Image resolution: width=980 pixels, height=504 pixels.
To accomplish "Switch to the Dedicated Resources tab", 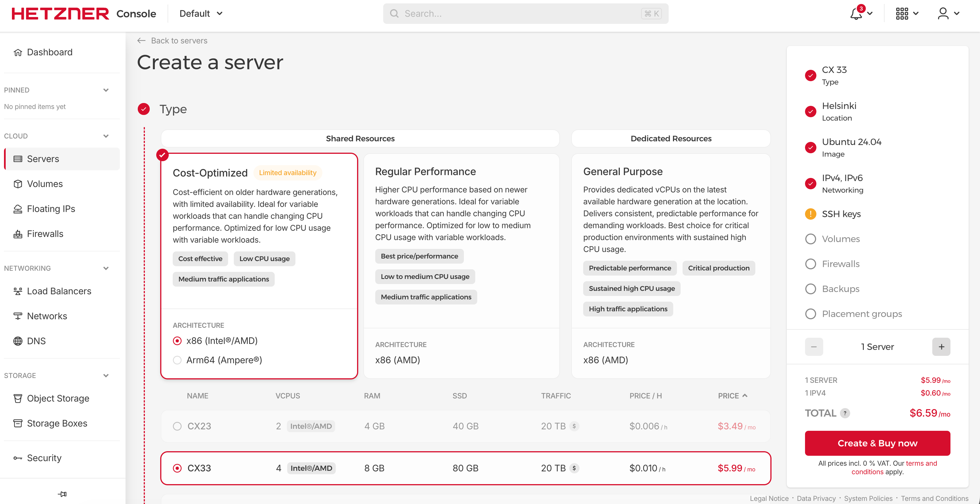I will click(671, 139).
